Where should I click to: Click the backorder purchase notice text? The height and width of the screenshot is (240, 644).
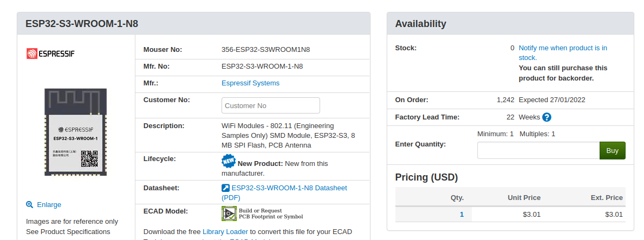tap(563, 73)
